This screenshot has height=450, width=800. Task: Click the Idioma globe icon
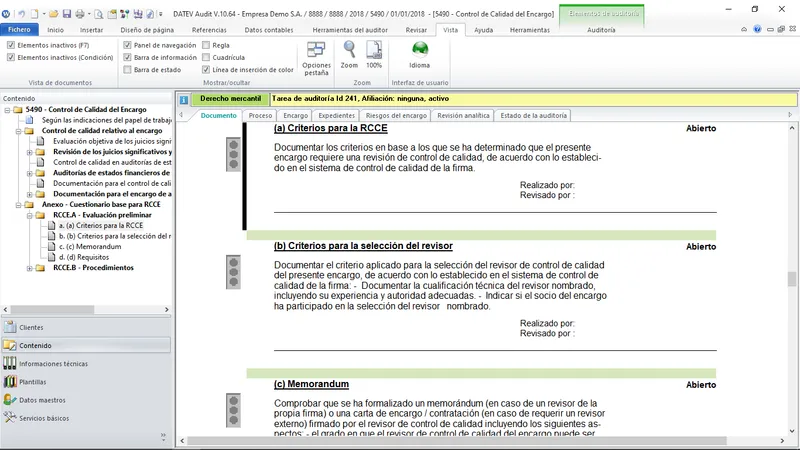click(x=419, y=55)
